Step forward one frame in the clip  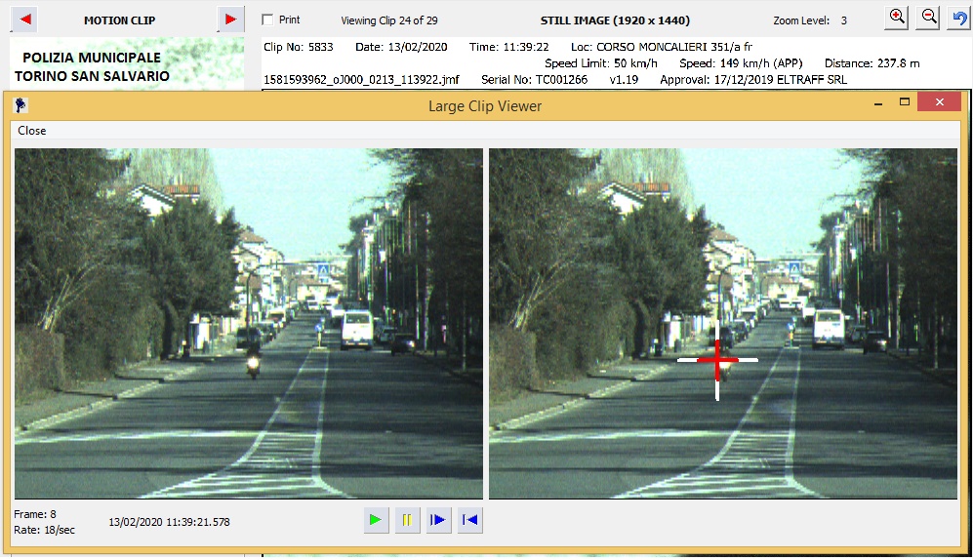click(x=438, y=521)
